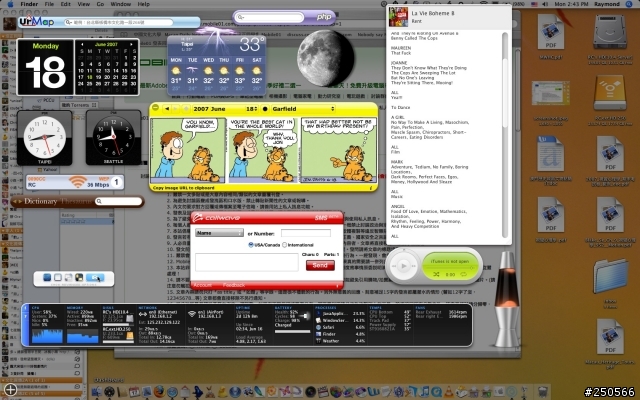Go to previous comic with left arrow
Image resolution: width=640 pixels, height=400 pixels.
click(167, 109)
